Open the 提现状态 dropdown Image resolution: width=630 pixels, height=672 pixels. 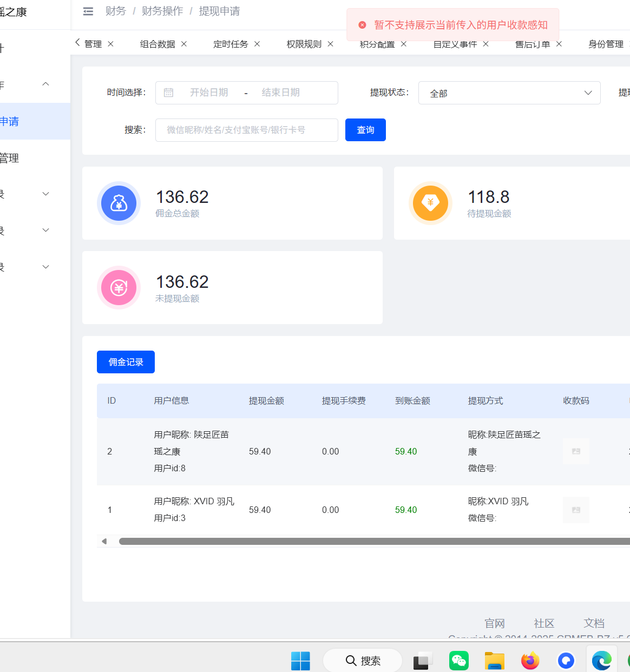[509, 93]
